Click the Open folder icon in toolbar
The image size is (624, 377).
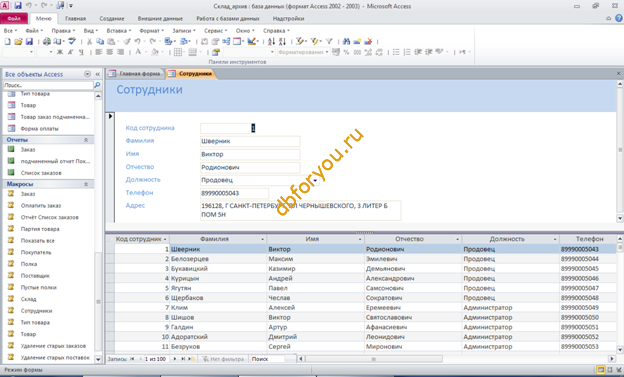click(x=18, y=41)
